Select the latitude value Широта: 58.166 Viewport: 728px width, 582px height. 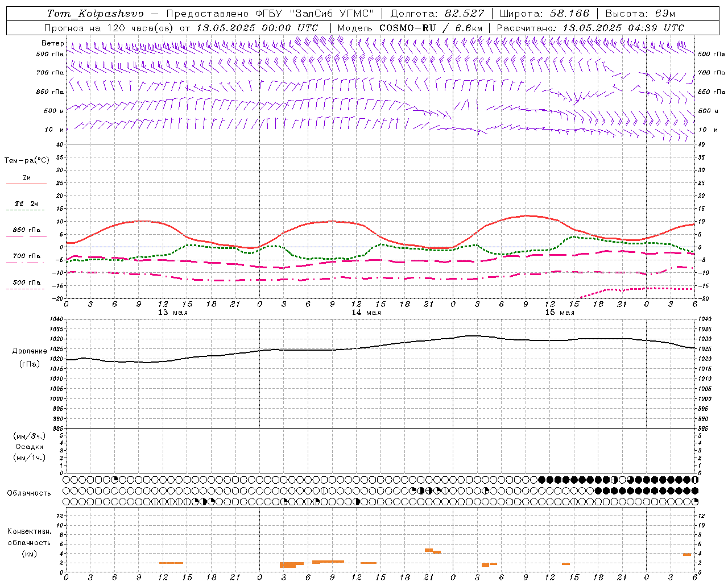[x=545, y=14]
